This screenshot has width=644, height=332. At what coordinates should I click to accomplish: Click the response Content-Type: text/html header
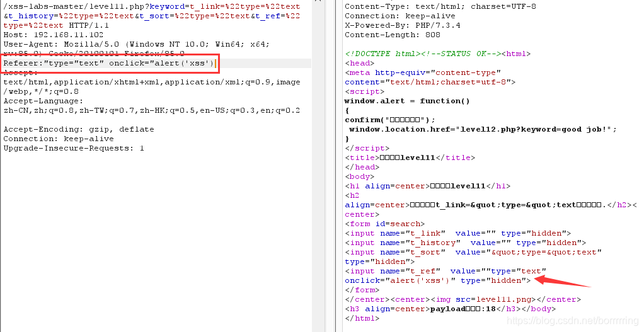[440, 6]
